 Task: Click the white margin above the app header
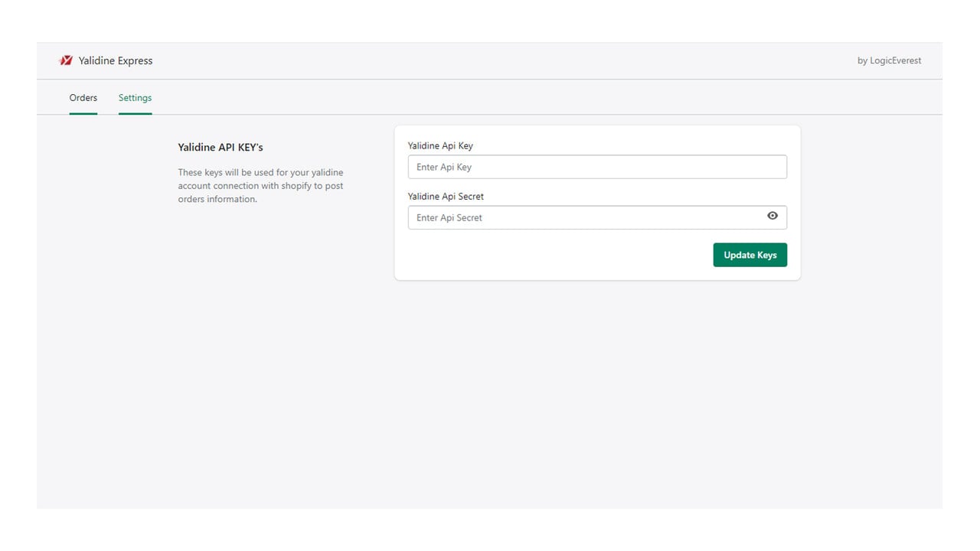point(490,21)
